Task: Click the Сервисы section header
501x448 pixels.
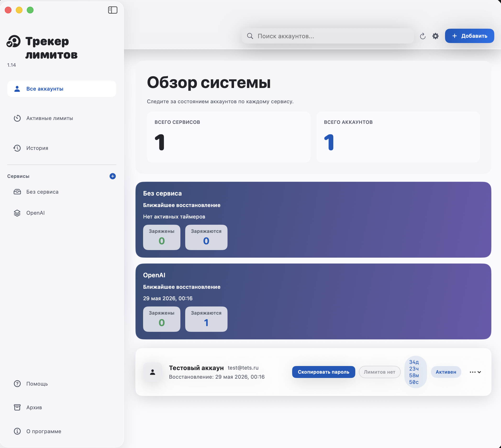Action: pos(18,176)
